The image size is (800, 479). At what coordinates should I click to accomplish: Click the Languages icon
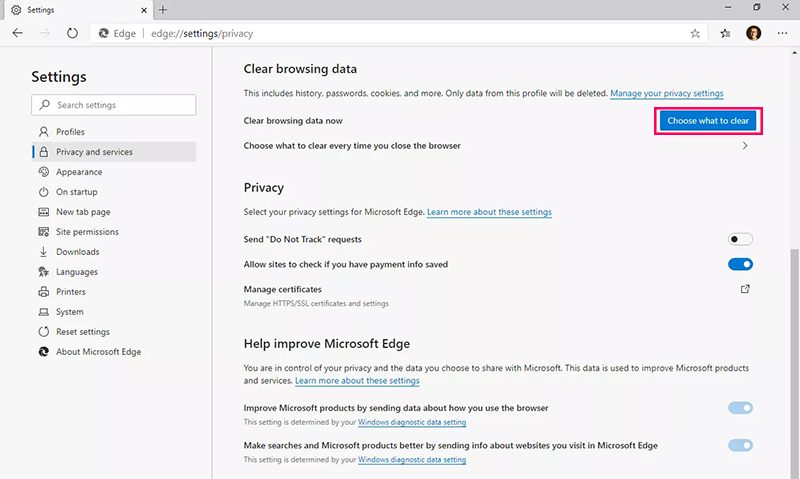click(44, 272)
